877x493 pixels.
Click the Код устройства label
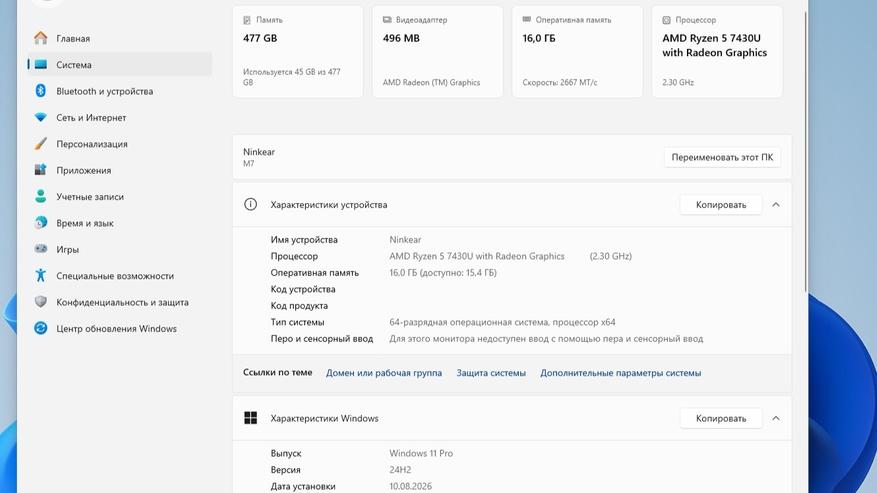[303, 289]
